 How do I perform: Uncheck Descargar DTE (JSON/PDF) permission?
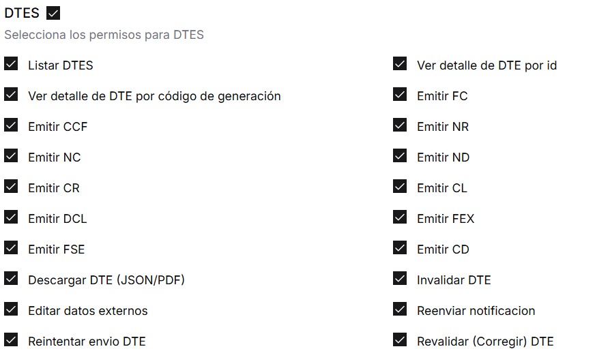11,279
